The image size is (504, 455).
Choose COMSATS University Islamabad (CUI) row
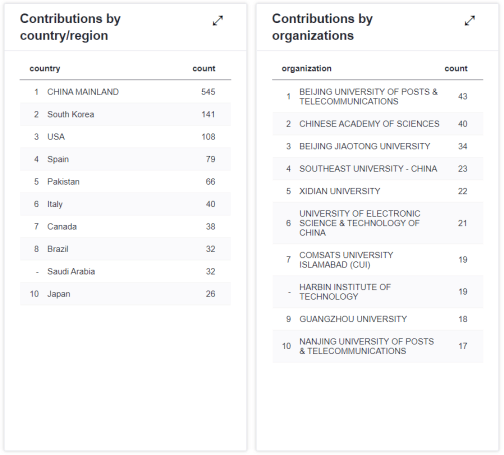tap(378, 260)
